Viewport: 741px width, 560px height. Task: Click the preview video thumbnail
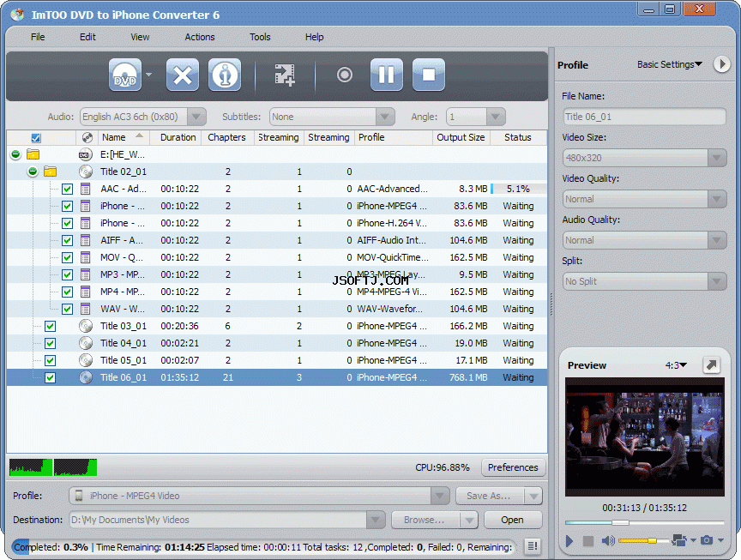coord(645,437)
